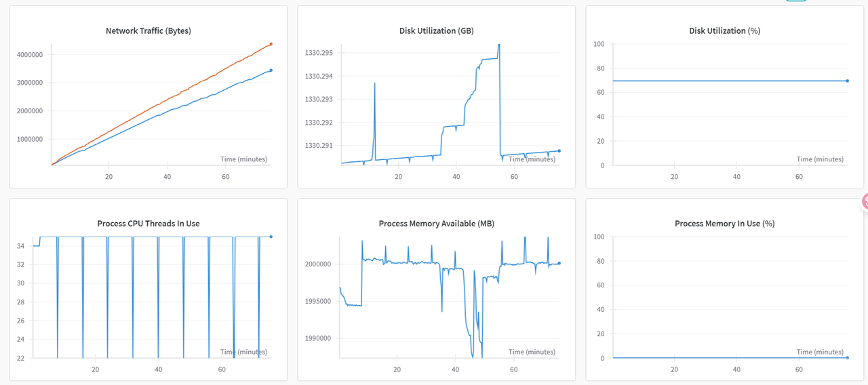Click the 4000000 y-axis label in Network Traffic
Image resolution: width=868 pixels, height=385 pixels.
coord(30,55)
